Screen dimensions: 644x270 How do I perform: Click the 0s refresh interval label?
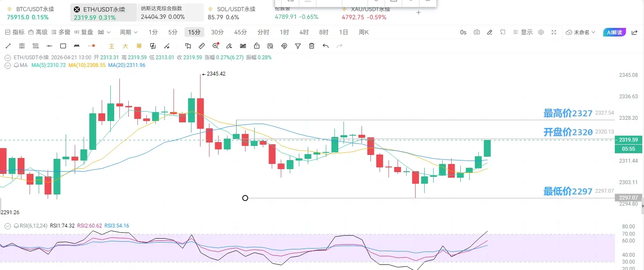pyautogui.click(x=463, y=32)
